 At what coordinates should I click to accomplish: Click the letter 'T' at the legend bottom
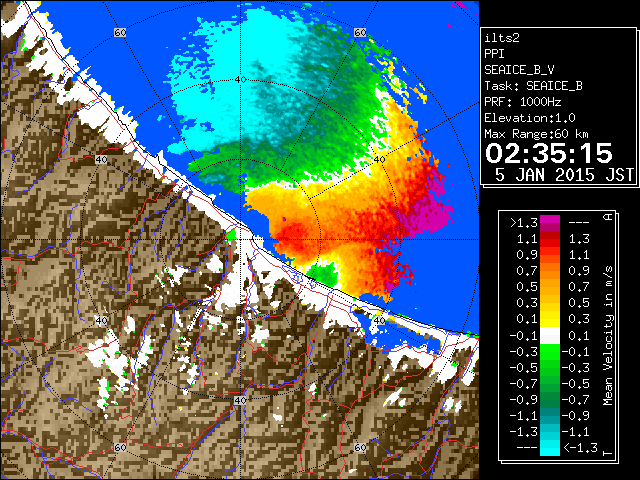608,453
